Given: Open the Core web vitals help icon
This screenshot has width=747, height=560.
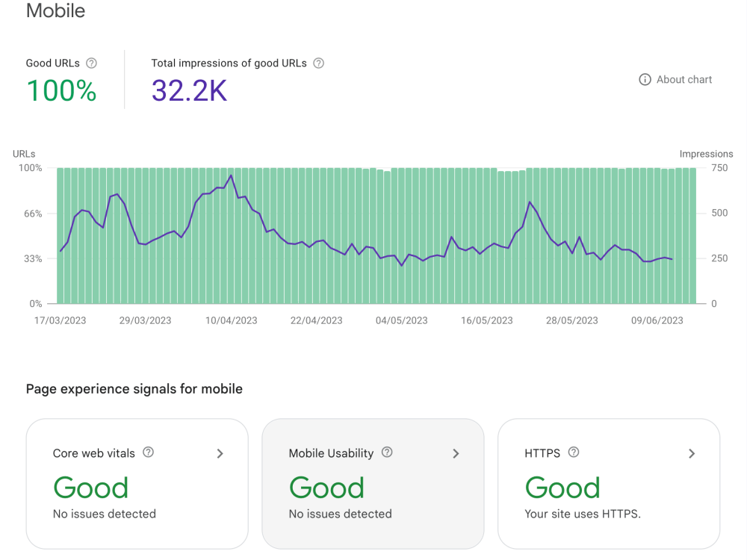Looking at the screenshot, I should click(149, 452).
